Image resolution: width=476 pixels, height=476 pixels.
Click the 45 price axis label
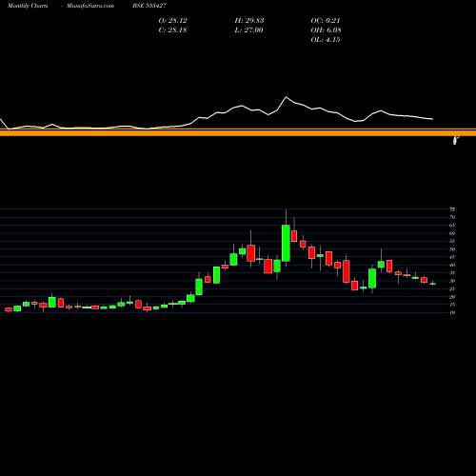coord(452,257)
